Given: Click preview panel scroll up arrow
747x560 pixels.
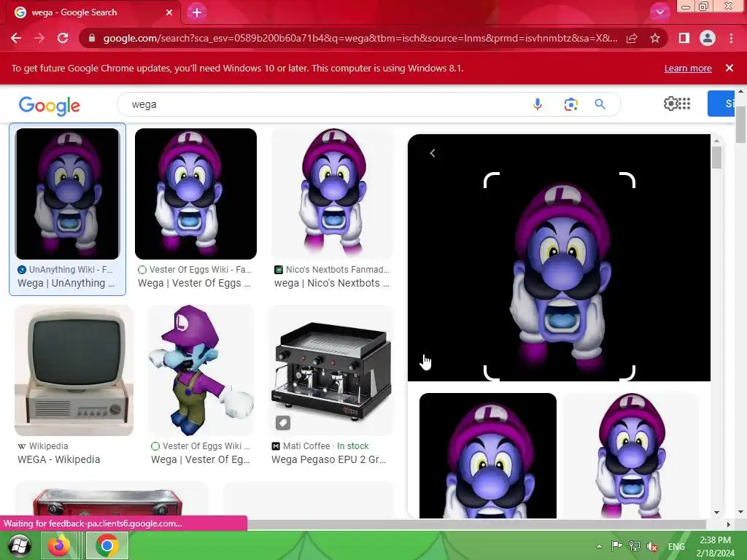Looking at the screenshot, I should coord(716,140).
